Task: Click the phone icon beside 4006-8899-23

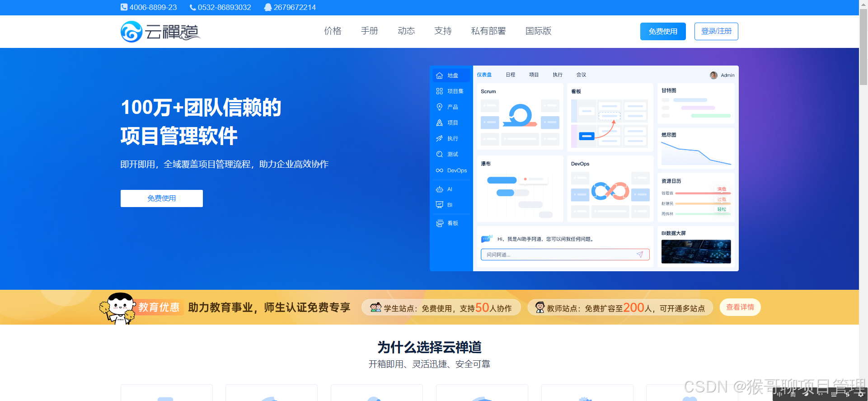Action: [x=124, y=7]
